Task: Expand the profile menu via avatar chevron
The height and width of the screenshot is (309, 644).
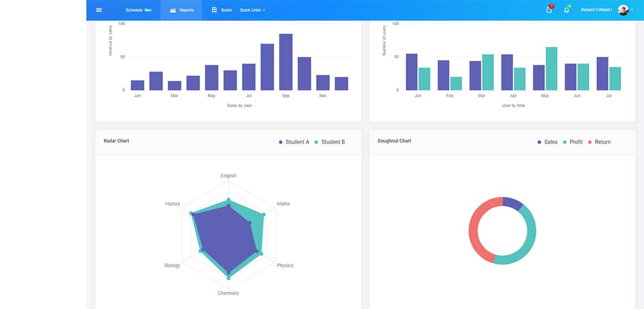Action: coord(632,10)
